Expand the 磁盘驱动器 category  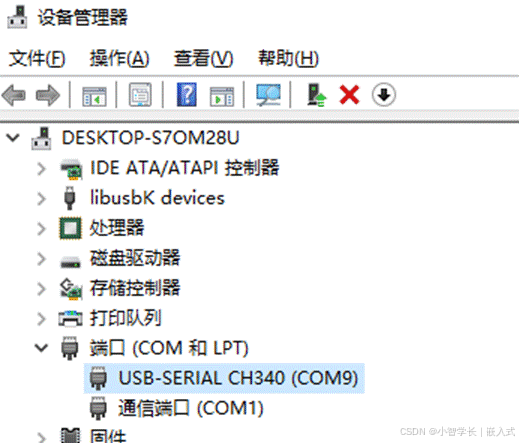tap(41, 259)
